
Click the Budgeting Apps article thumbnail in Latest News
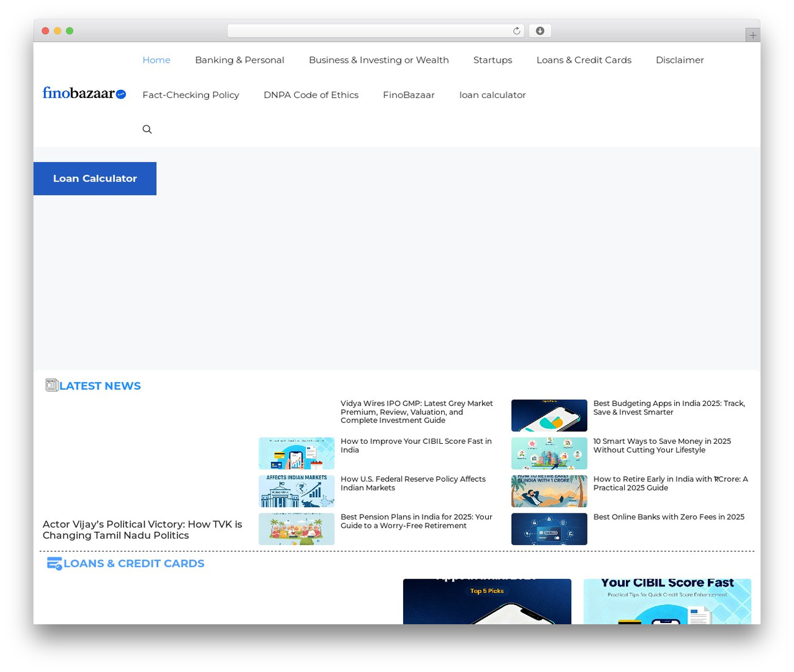549,415
